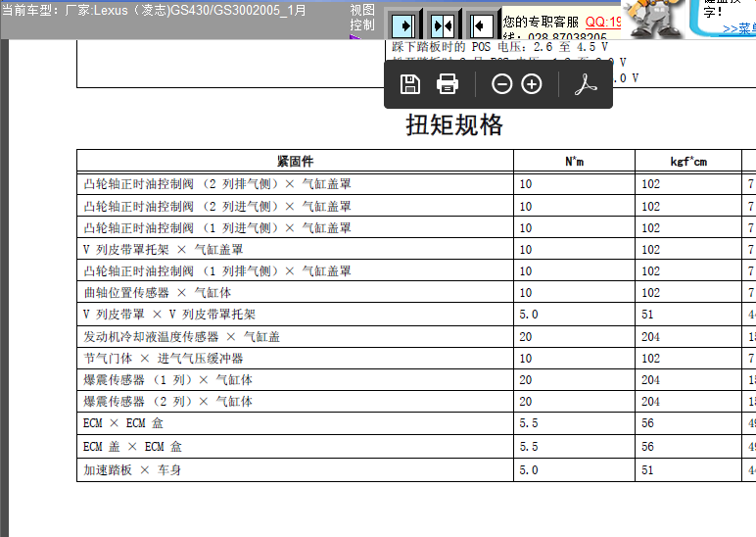Image resolution: width=756 pixels, height=537 pixels.
Task: Zoom in with the plus circle icon
Action: pos(532,84)
